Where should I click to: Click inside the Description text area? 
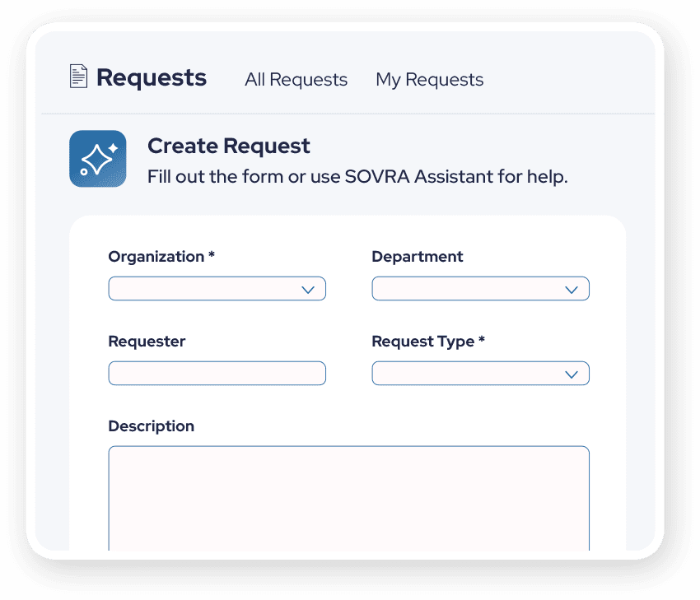click(x=348, y=498)
